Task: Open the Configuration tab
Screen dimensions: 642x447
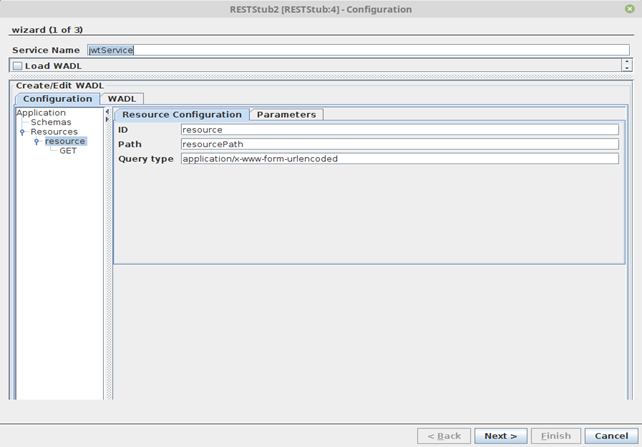Action: tap(57, 99)
